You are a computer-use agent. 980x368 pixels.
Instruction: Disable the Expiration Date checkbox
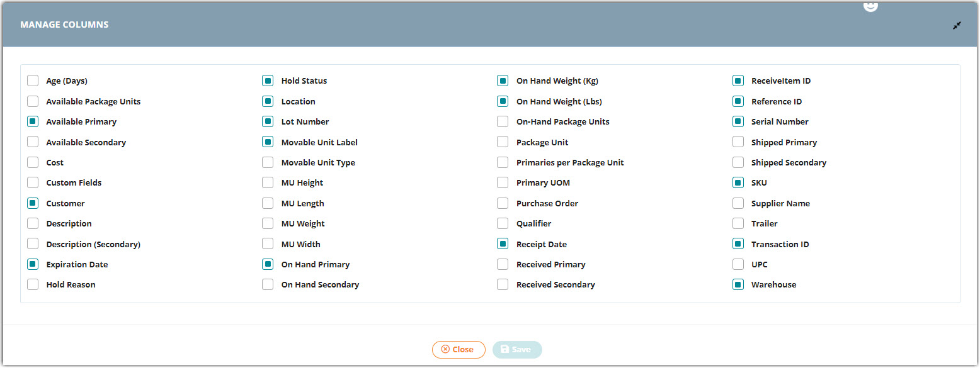tap(33, 264)
